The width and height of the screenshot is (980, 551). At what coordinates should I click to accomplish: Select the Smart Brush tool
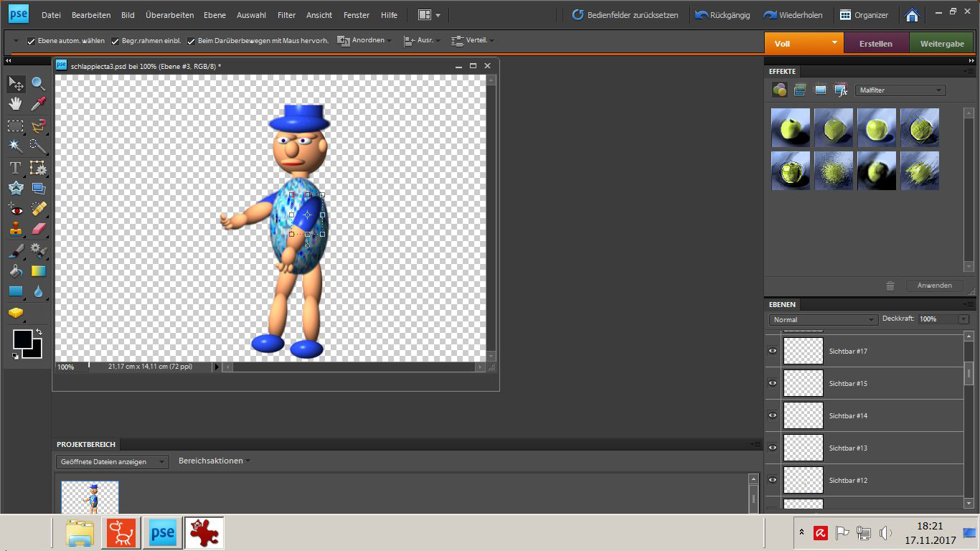coord(39,251)
